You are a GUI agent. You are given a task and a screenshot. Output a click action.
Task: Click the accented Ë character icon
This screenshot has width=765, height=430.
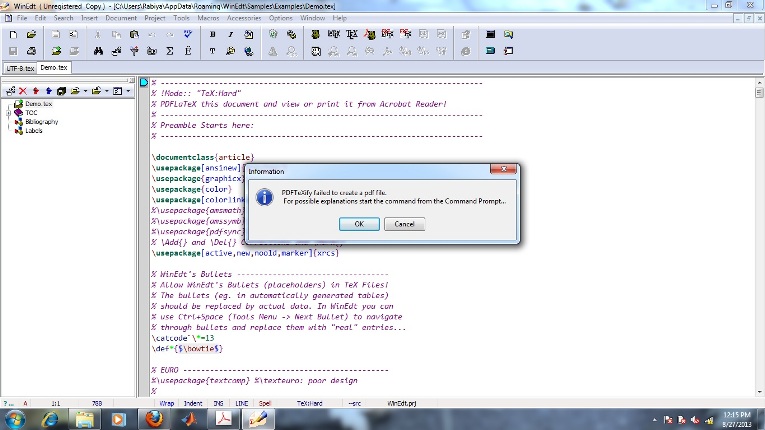(188, 51)
